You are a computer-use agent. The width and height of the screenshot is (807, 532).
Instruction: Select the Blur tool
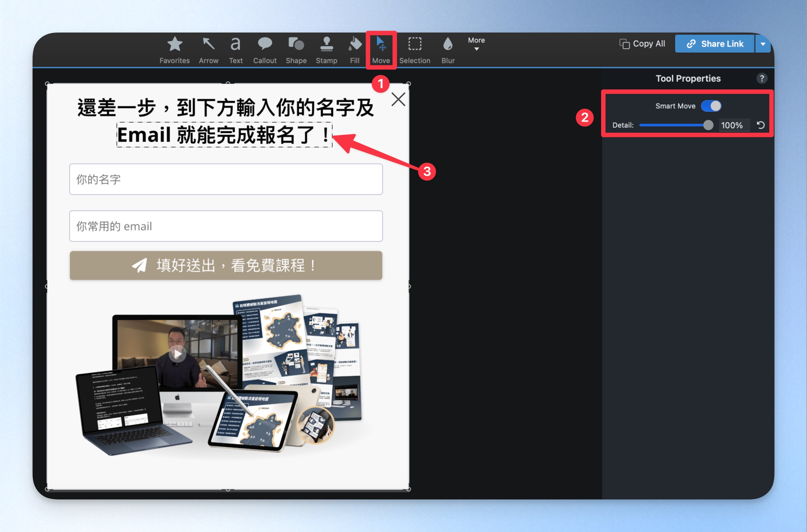[448, 50]
